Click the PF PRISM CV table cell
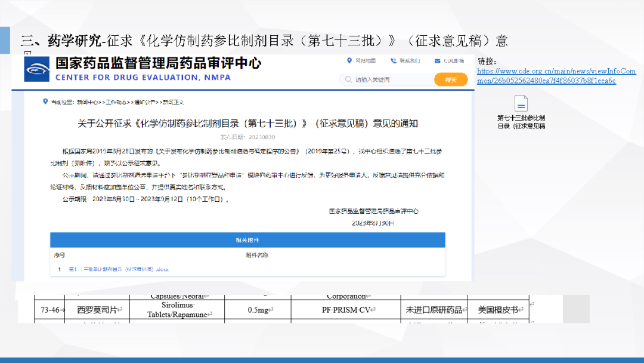This screenshot has height=363, width=644. (x=346, y=310)
